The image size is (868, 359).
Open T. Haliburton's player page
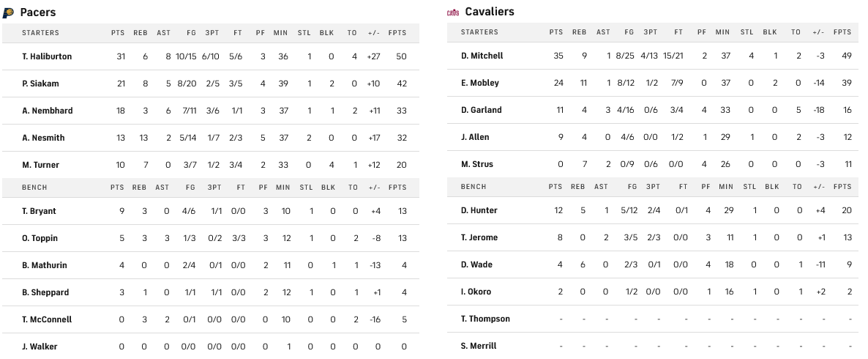[x=47, y=56]
